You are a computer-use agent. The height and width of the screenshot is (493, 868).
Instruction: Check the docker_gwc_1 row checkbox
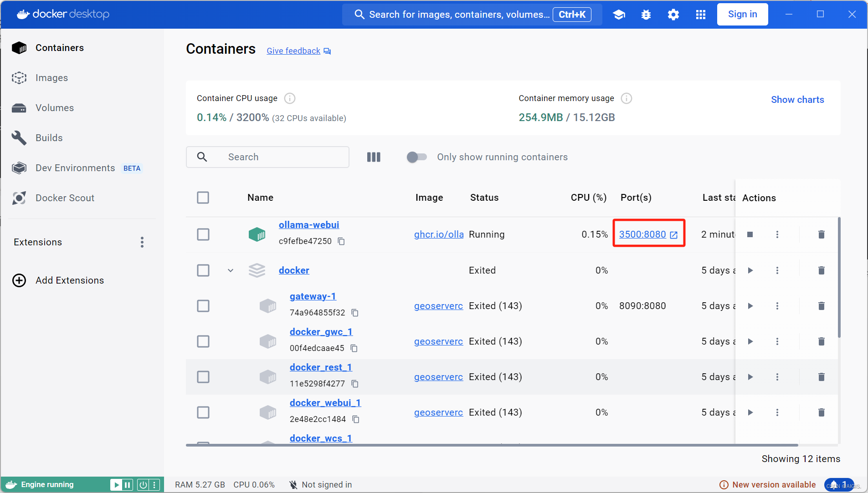pos(203,341)
